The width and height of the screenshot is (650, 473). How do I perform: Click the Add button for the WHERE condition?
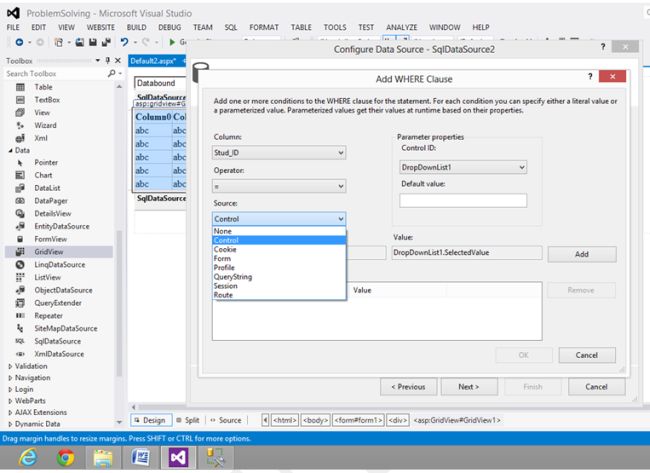(x=582, y=254)
